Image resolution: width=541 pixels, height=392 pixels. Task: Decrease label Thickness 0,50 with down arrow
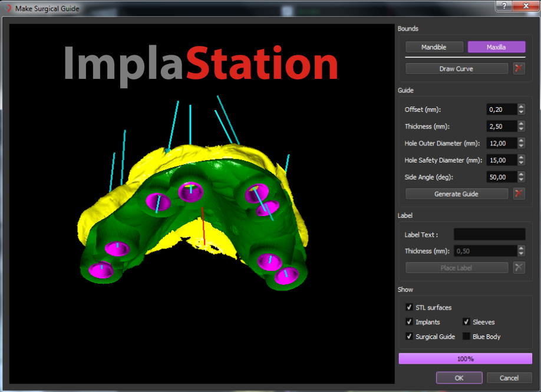click(521, 254)
